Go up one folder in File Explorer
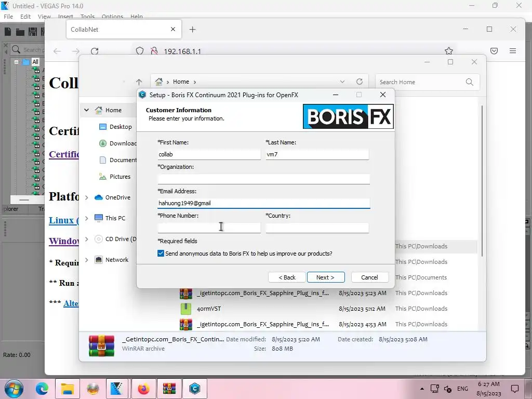Screen dimensions: 532x399 coord(139,82)
